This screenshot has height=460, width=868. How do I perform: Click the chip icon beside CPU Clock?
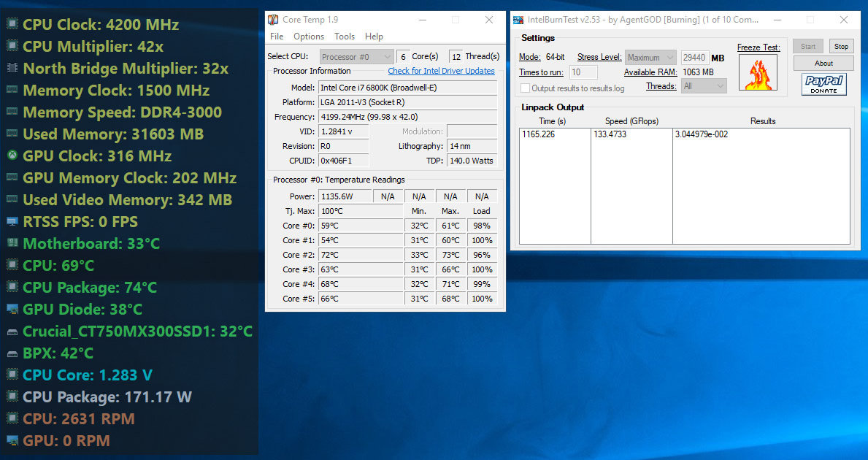click(x=12, y=25)
